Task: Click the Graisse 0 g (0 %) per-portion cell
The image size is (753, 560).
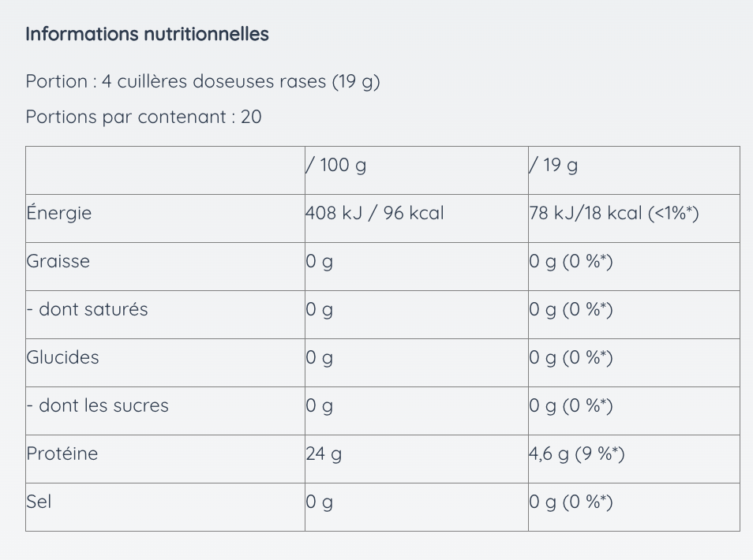Action: 571,261
